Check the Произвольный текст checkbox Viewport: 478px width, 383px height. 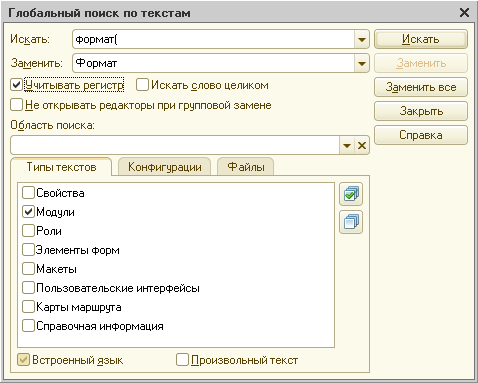pyautogui.click(x=182, y=360)
